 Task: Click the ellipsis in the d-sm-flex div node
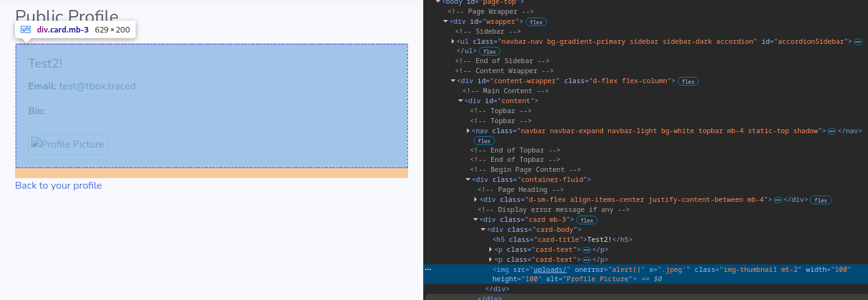click(x=777, y=200)
